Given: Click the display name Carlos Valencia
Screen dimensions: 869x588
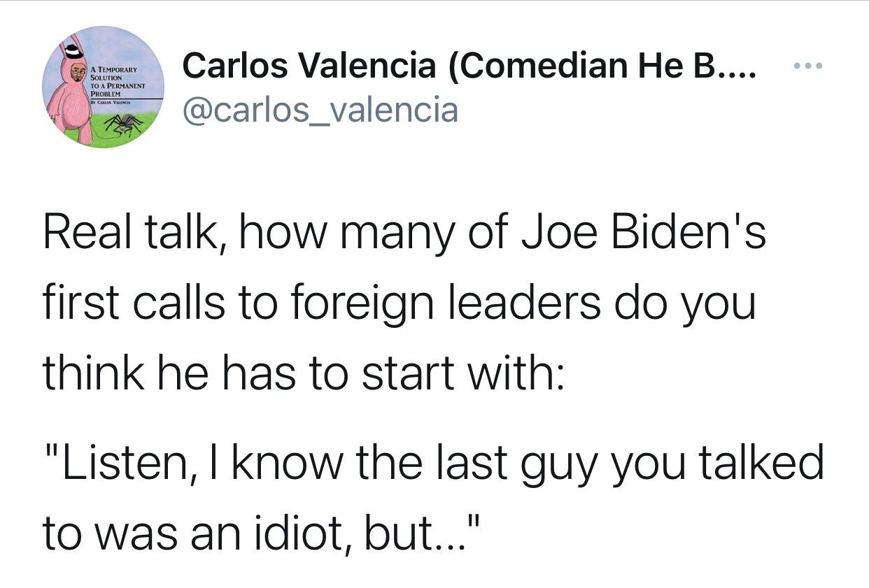Looking at the screenshot, I should point(273,66).
